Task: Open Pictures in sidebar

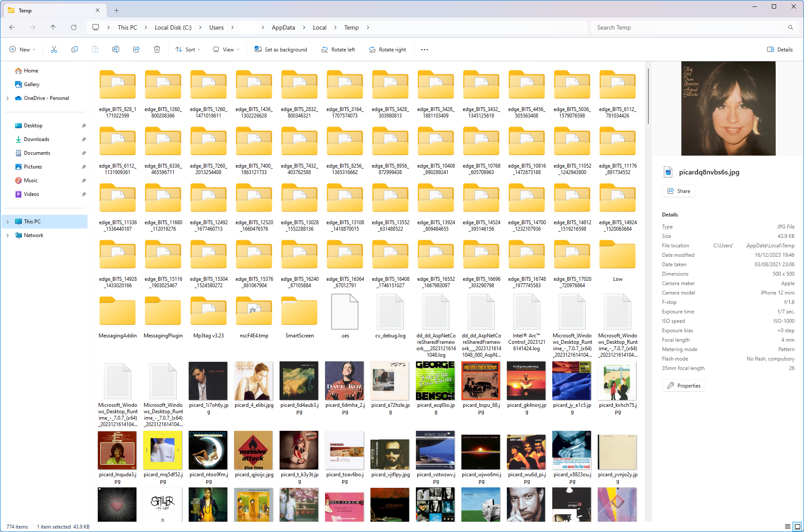Action: (33, 167)
